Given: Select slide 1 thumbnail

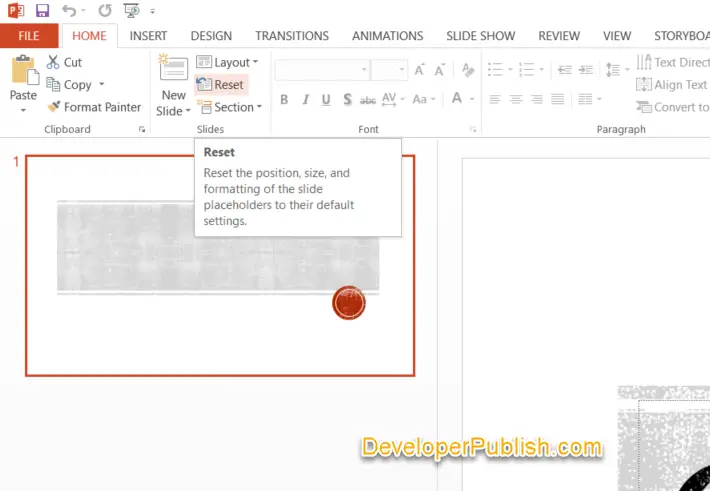Looking at the screenshot, I should click(220, 265).
